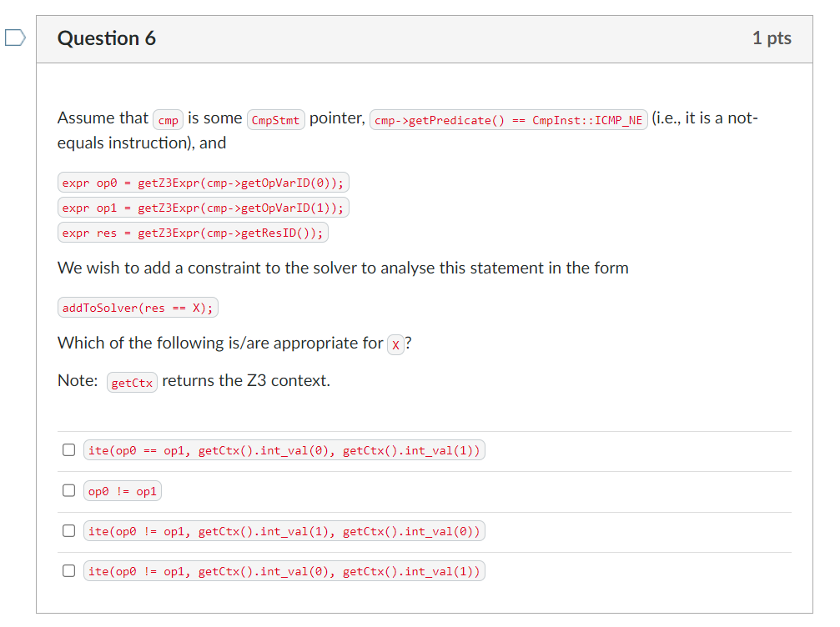The image size is (840, 627).
Task: Click the expr res = getZ3Expr line
Action: (193, 232)
